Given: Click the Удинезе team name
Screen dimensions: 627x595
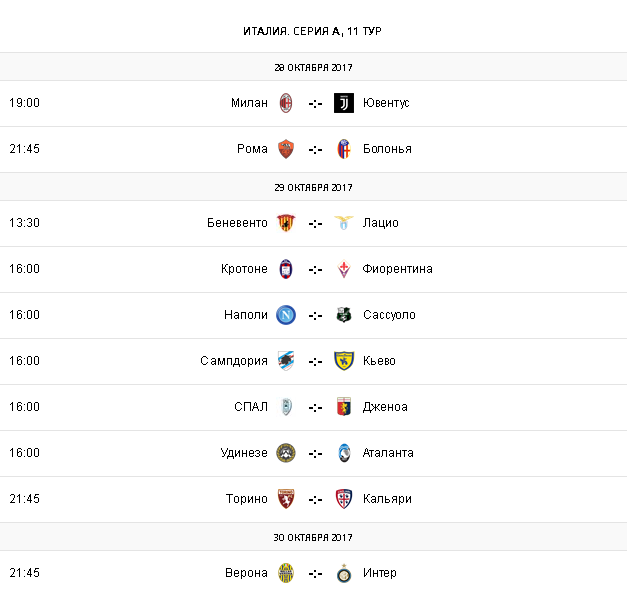Looking at the screenshot, I should click(244, 453).
